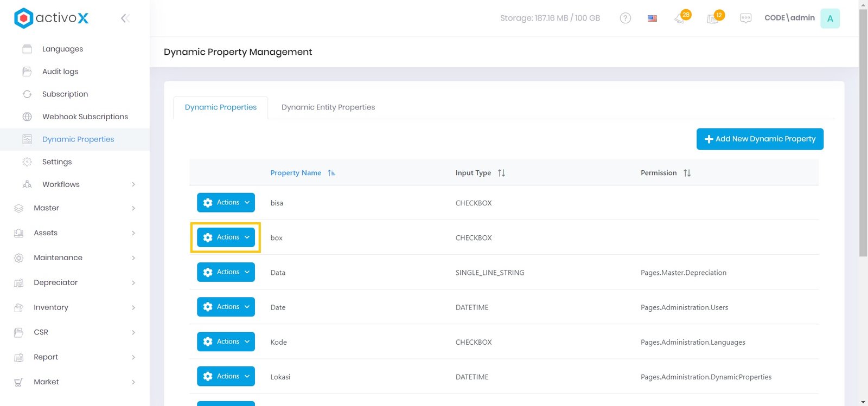Open Actions dropdown for Kode row

point(226,341)
